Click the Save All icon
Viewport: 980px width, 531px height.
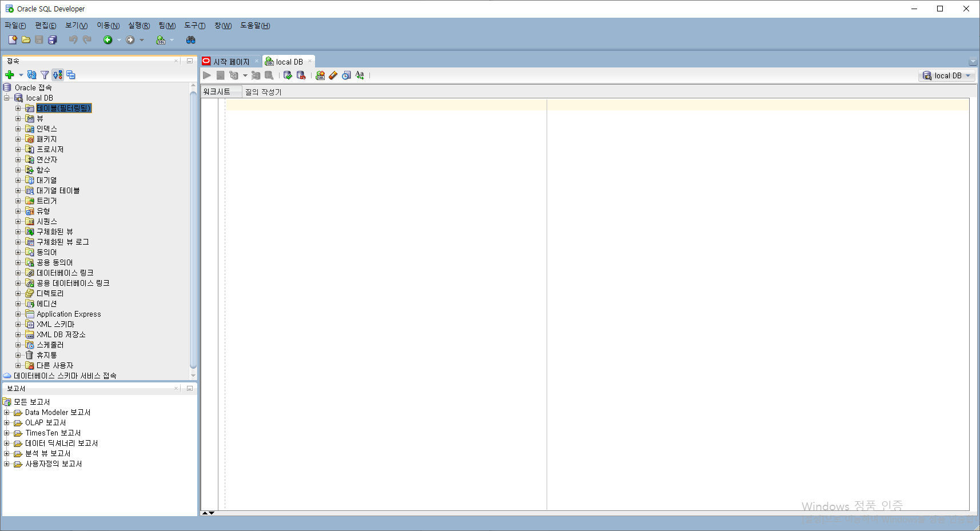tap(53, 40)
